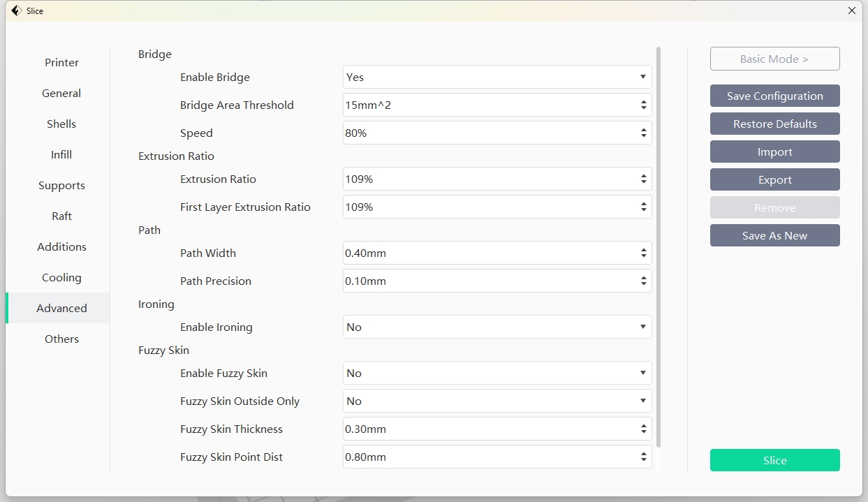This screenshot has height=502, width=868.
Task: Click the Slice app icon in title bar
Action: click(x=16, y=10)
